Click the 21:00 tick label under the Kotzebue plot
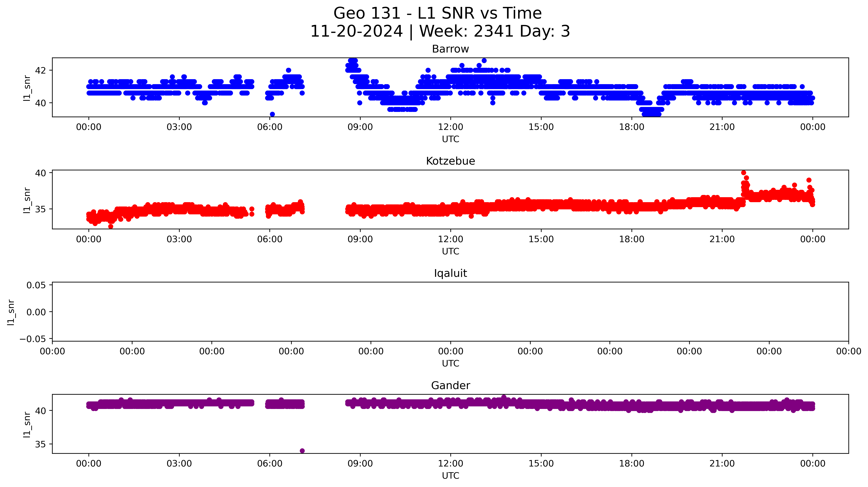This screenshot has height=487, width=868. (722, 239)
